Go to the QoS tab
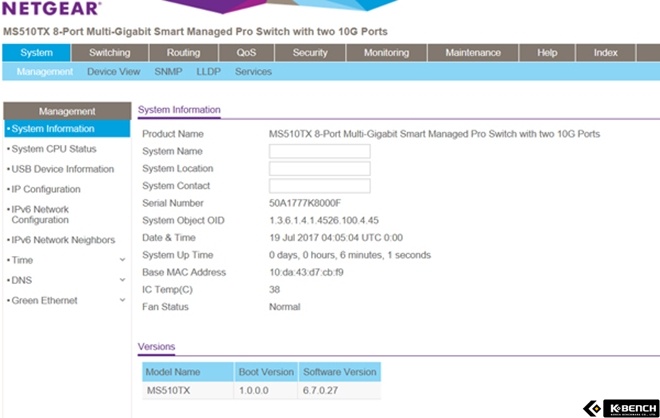The width and height of the screenshot is (660, 418). (246, 53)
